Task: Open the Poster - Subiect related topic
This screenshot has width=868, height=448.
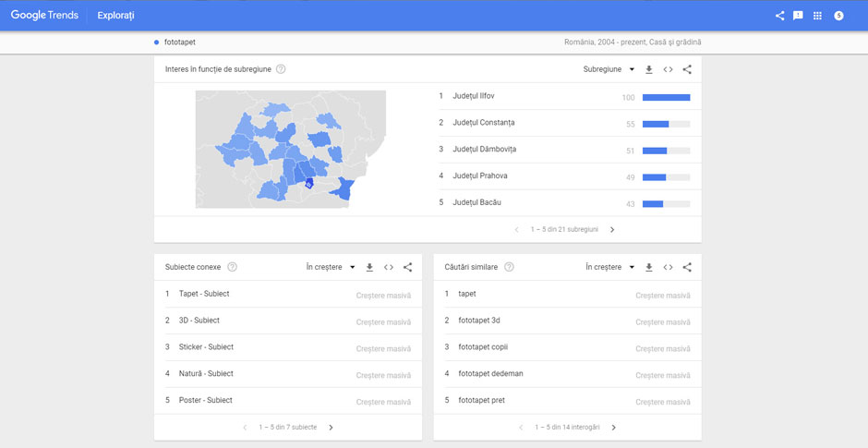Action: point(205,400)
